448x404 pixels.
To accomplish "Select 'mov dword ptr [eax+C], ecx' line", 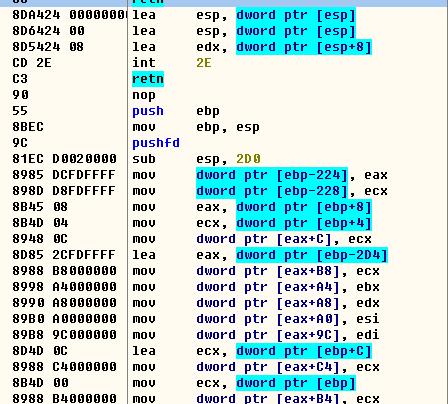I will (224, 239).
